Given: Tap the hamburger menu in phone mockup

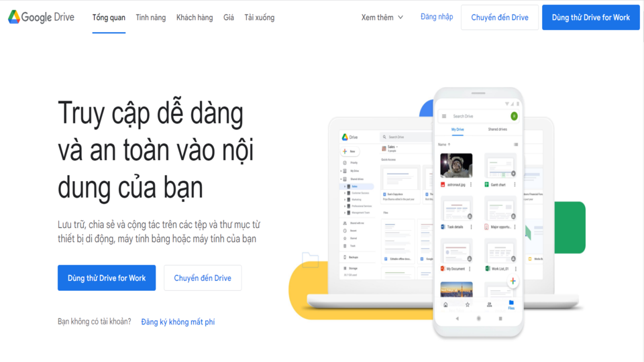Looking at the screenshot, I should coord(444,116).
